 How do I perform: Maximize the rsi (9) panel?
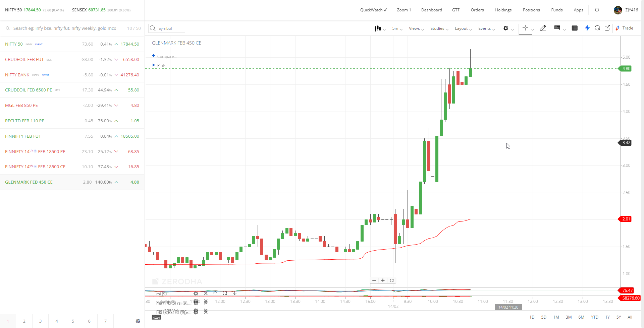(225, 293)
